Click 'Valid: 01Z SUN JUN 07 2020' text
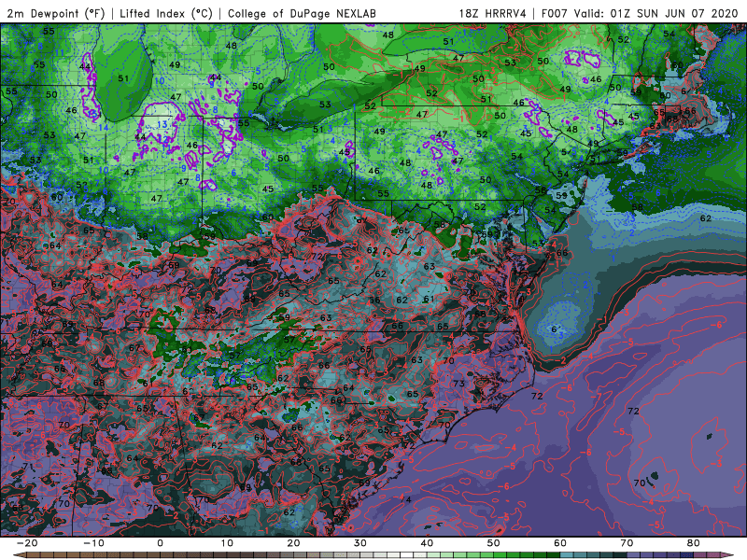This screenshot has width=747, height=560. pyautogui.click(x=655, y=13)
